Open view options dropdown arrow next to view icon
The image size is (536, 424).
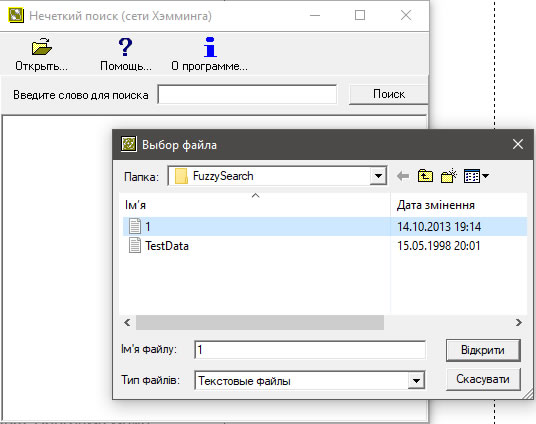485,176
